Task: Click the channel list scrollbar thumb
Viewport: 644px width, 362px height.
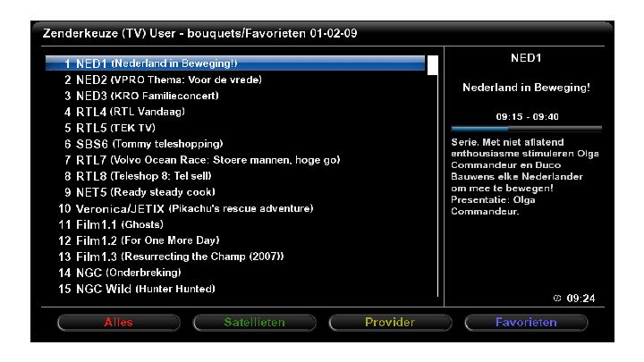Action: (x=433, y=65)
